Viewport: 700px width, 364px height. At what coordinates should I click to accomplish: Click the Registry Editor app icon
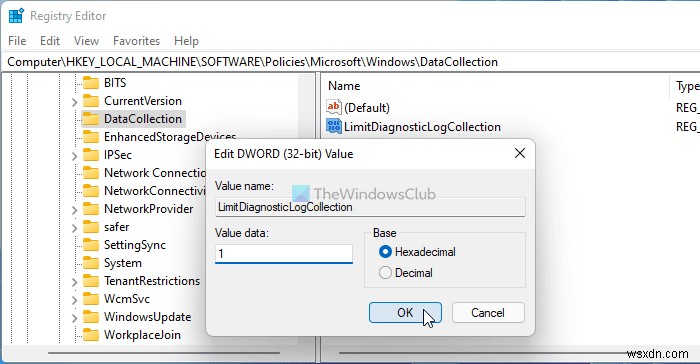click(17, 16)
